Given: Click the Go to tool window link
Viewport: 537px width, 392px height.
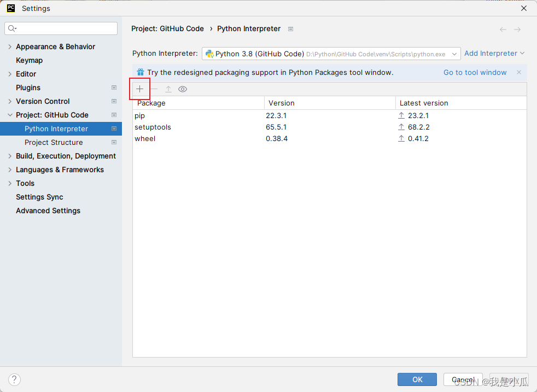Looking at the screenshot, I should 475,72.
